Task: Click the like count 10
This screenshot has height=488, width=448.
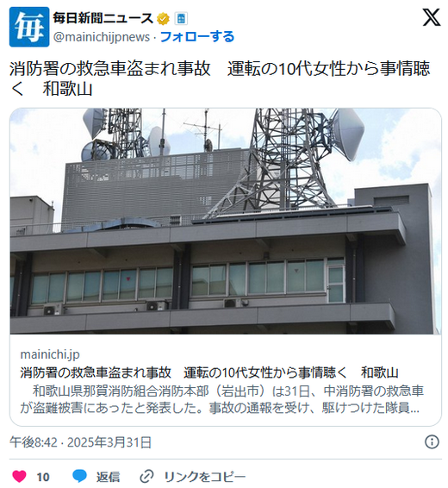Action: pos(43,477)
